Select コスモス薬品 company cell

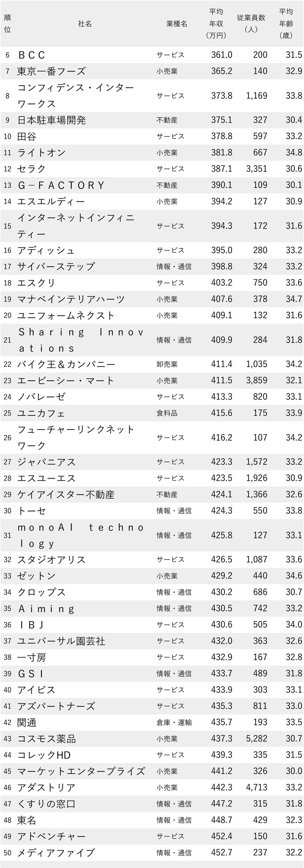click(46, 739)
